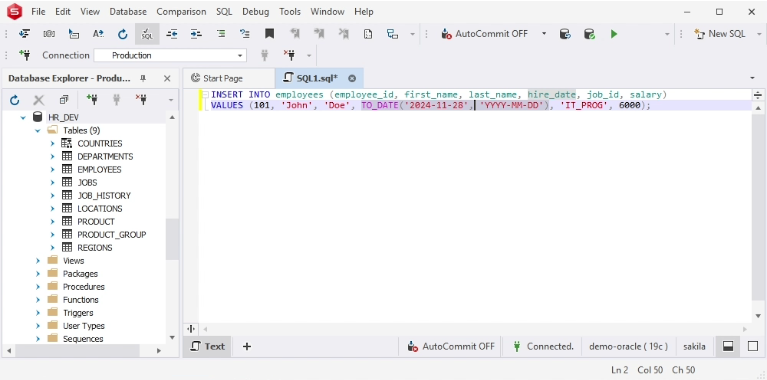This screenshot has width=767, height=380.
Task: Click the plus button next to Text
Action: 247,346
